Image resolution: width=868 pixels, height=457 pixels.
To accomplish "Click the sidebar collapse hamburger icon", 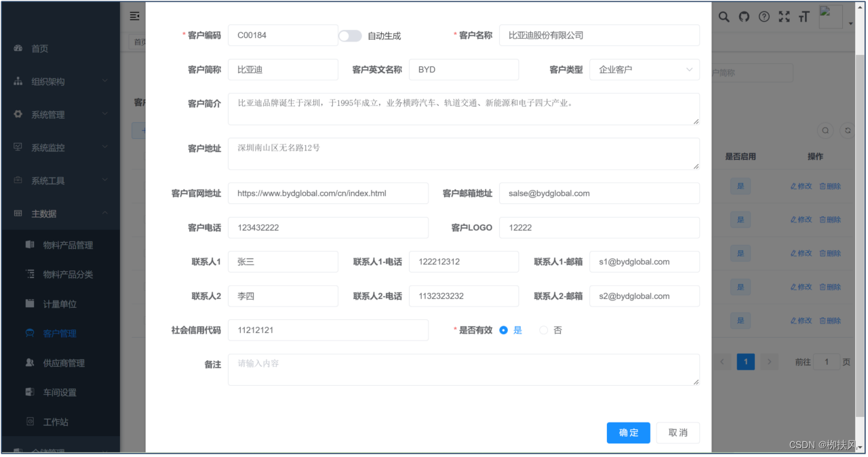I will click(135, 16).
